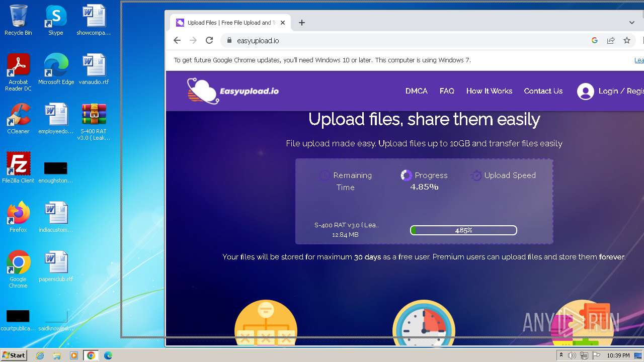Launch Firefox desktop shortcut
The height and width of the screenshot is (362, 644).
click(18, 217)
